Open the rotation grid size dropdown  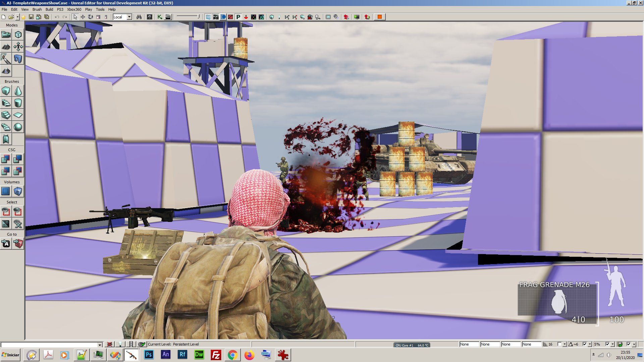coord(590,344)
